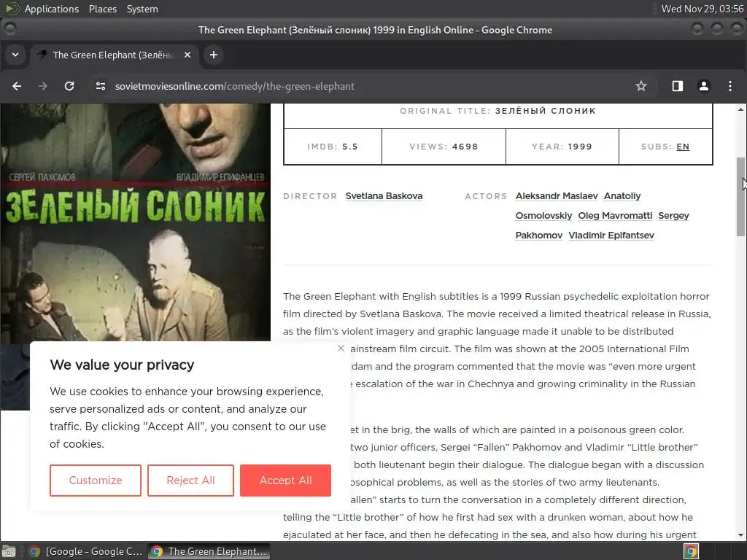Switch to Google Chrome taskbar window

[x=86, y=551]
